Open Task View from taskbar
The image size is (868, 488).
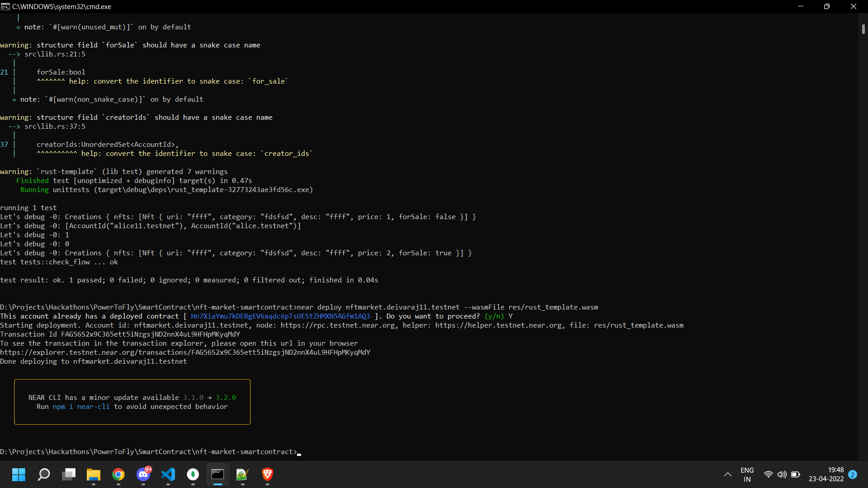tap(69, 474)
